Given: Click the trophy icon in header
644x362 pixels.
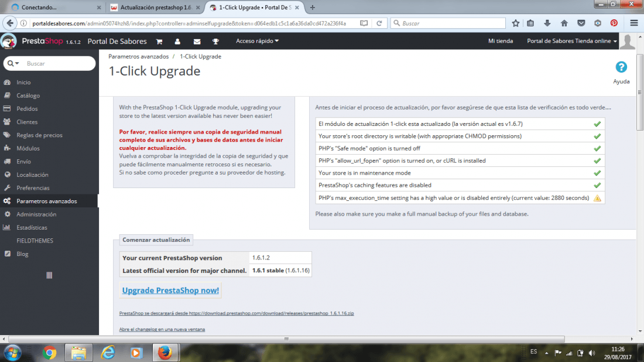Looking at the screenshot, I should coord(215,42).
